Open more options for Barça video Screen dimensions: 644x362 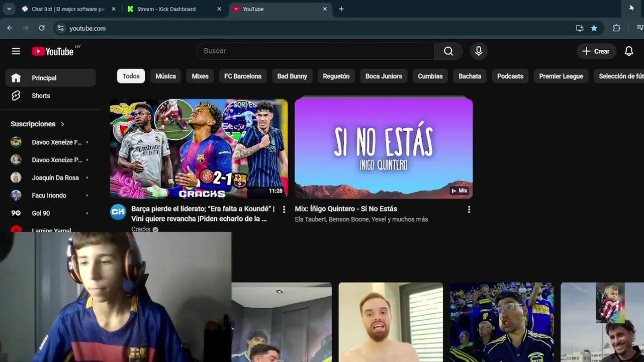coord(284,210)
